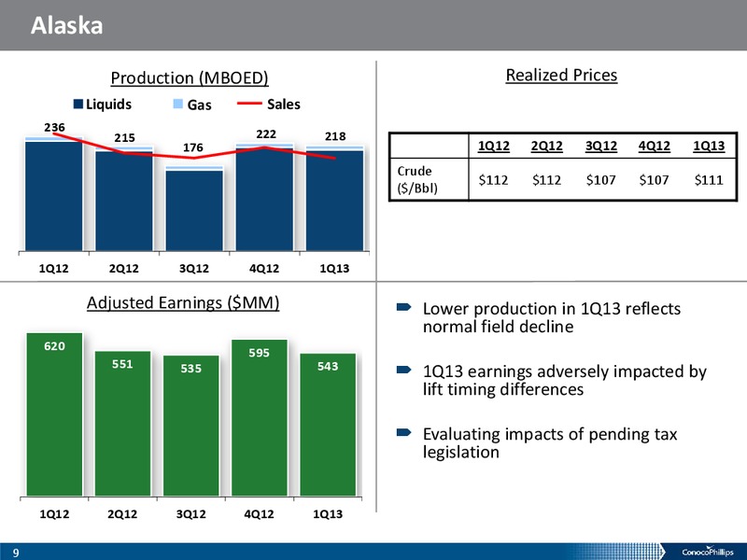The height and width of the screenshot is (560, 747).
Task: Click the 236 production value label
Action: [54, 127]
